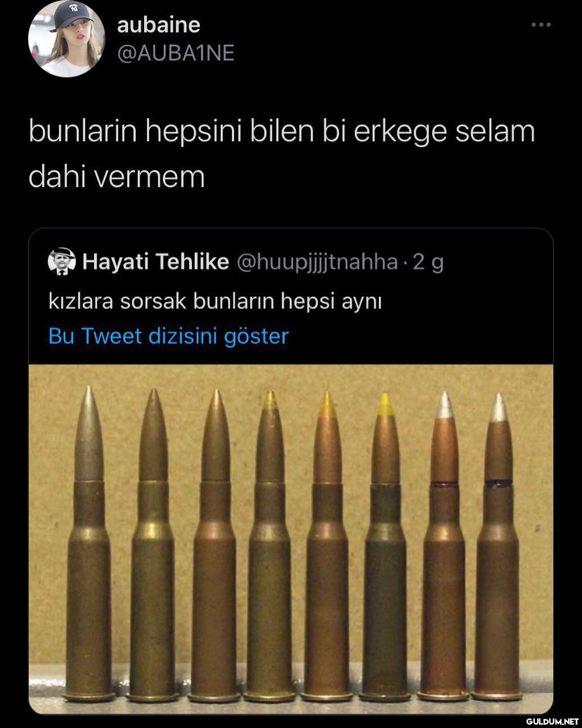Viewport: 582px width, 728px height.
Task: Click the bullet with the red neck ring
Action: 444,546
